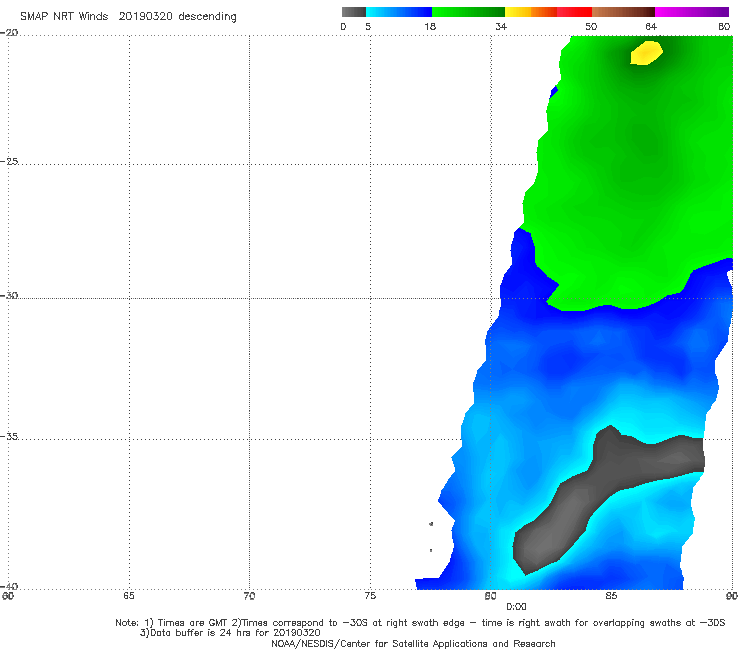The image size is (740, 650).
Task: Click the latitude label '-25' on the left axis
Action: [x=9, y=161]
